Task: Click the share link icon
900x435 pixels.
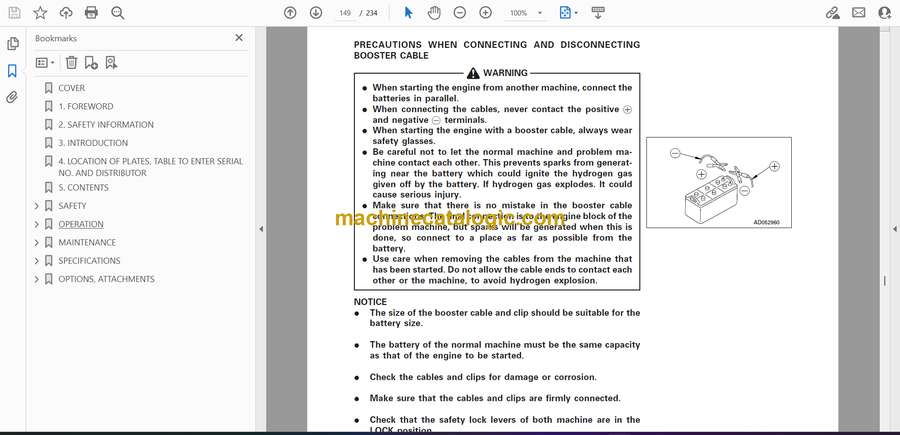Action: 832,13
